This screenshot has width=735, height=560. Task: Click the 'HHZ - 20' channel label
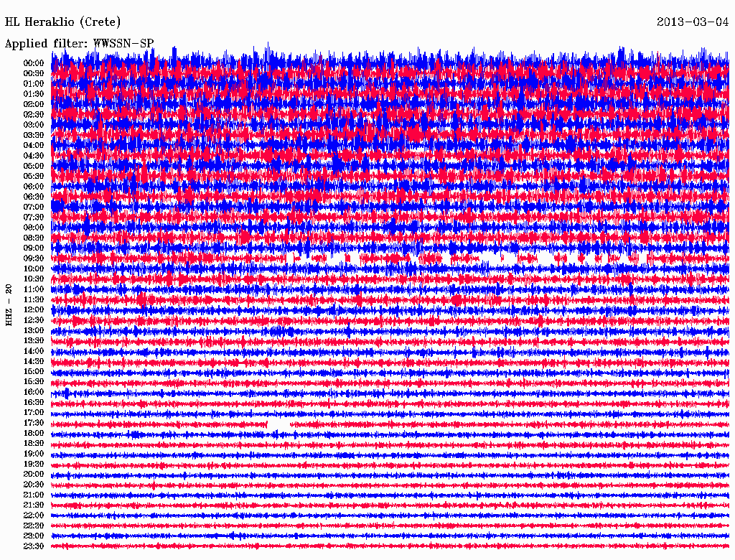coord(9,305)
